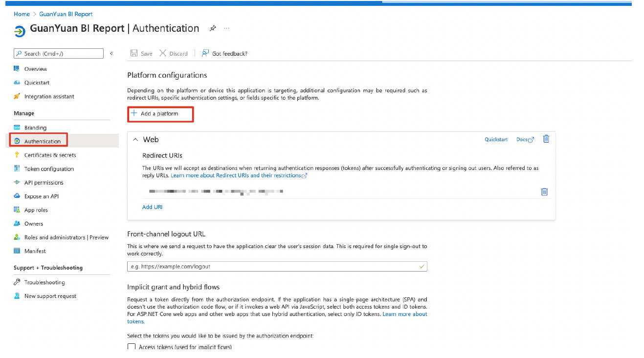Click the Front-channel logout URL input field
Screen dimensions: 644x358
277,267
